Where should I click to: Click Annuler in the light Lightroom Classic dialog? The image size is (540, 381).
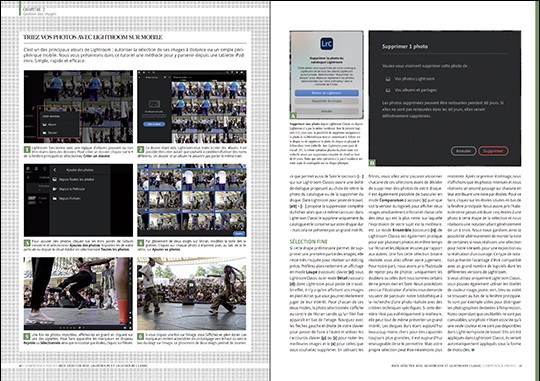pos(326,111)
